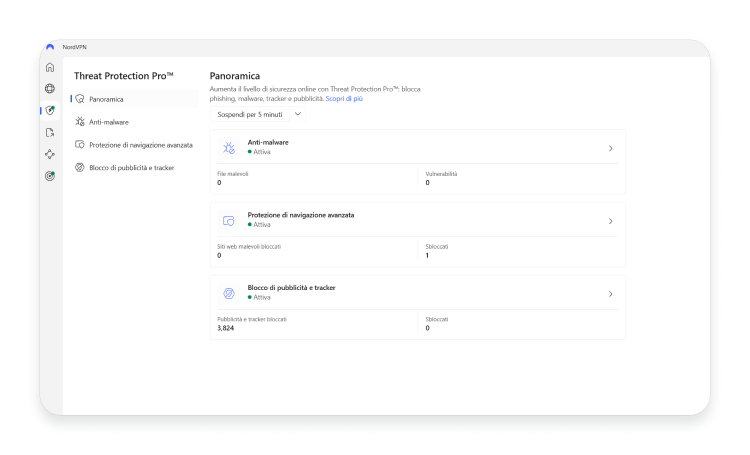Expand the Blocco di pubblicità e tracker chevron
Viewport: 750px width, 455px height.
pos(610,294)
